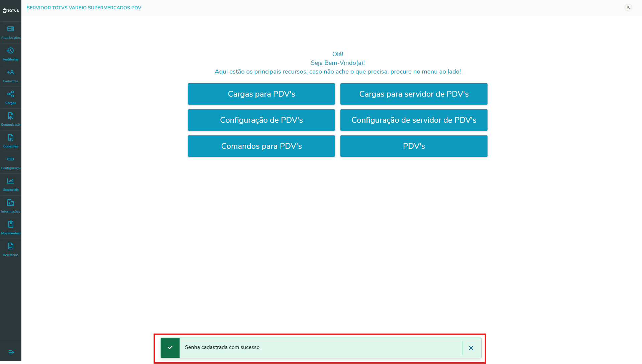Open Cargas para servidor de PDV's
This screenshot has width=642, height=364.
414,94
